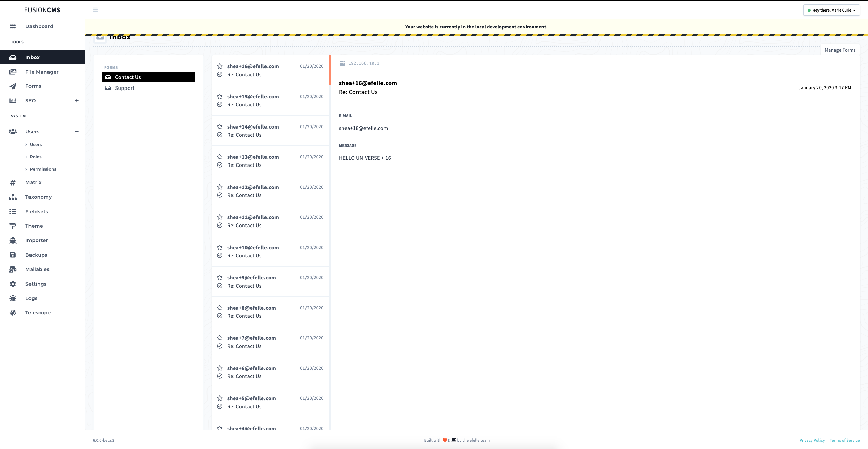
Task: Open Permissions sub-item under Users
Action: (43, 169)
